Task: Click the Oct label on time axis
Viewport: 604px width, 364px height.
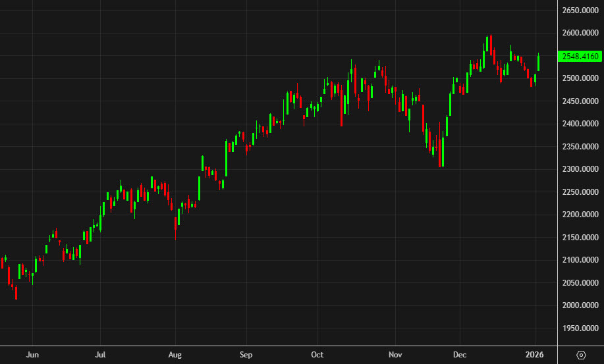Action: (317, 355)
